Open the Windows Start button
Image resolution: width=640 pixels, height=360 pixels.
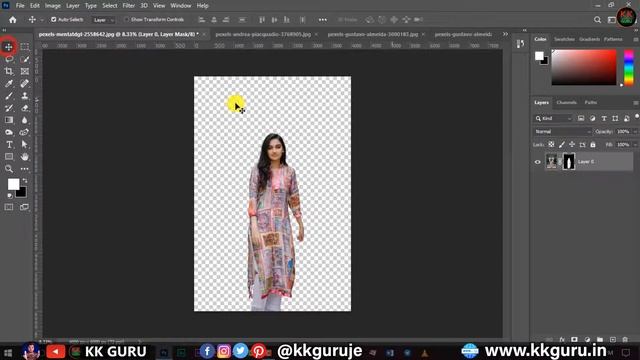coord(8,352)
